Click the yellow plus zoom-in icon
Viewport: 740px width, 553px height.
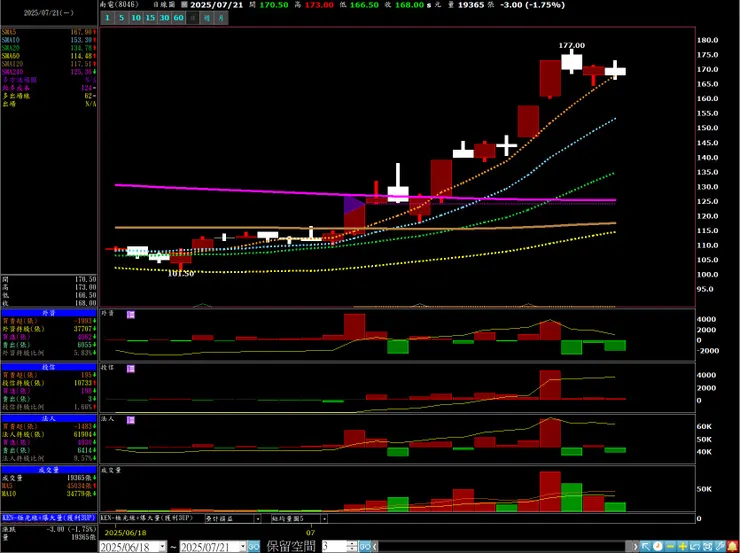tap(682, 546)
